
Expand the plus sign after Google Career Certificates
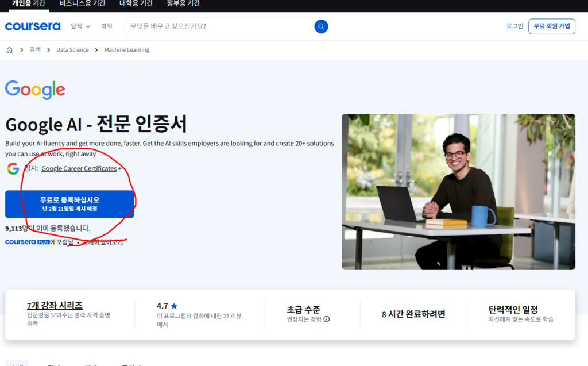coord(119,169)
